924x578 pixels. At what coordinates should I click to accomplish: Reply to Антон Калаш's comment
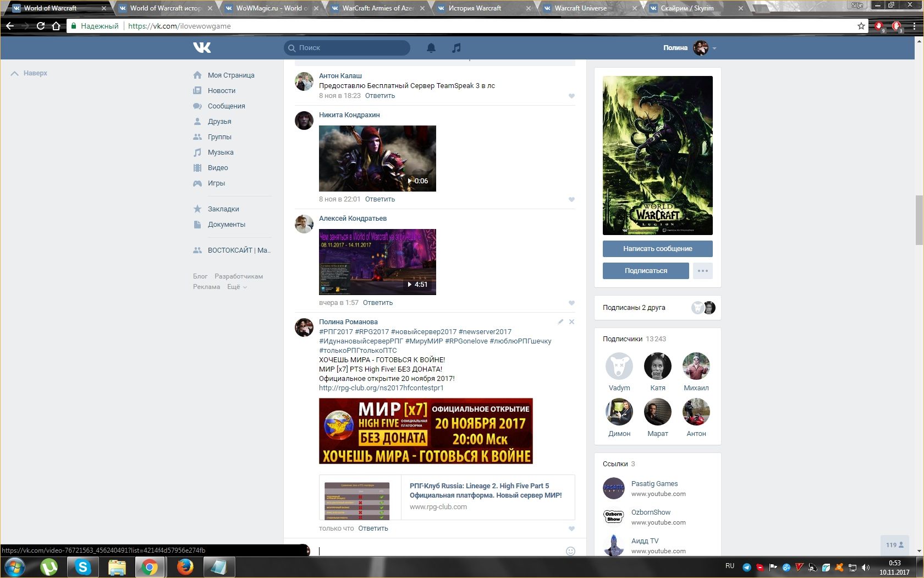380,96
